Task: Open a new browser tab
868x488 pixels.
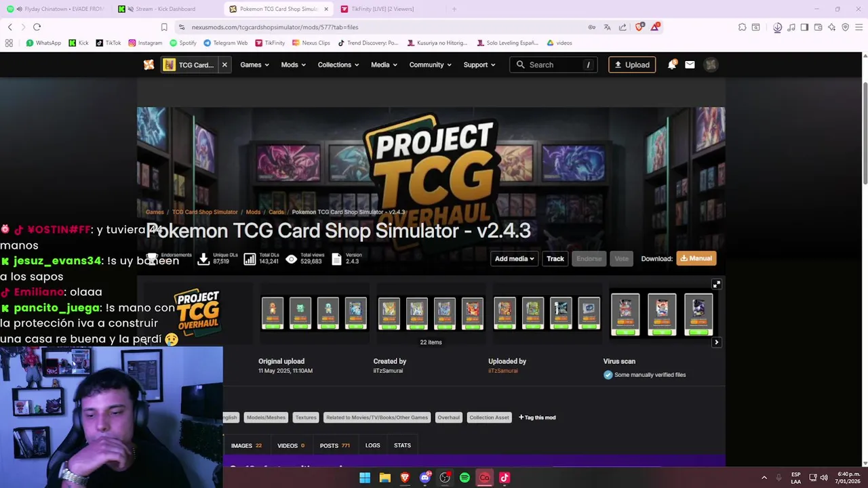Action: coord(454,9)
